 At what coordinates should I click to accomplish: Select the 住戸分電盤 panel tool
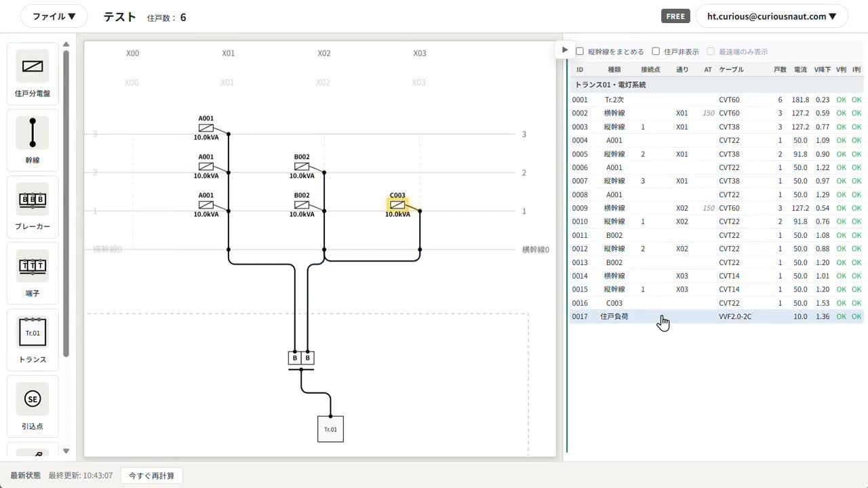tap(33, 73)
